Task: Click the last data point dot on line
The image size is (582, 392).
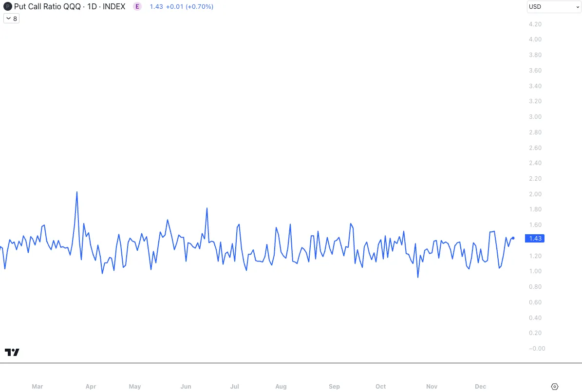Action: point(513,238)
